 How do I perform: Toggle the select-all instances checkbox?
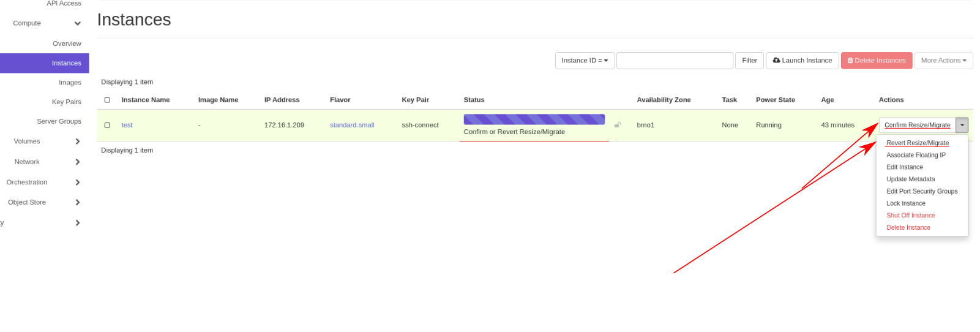(x=107, y=100)
